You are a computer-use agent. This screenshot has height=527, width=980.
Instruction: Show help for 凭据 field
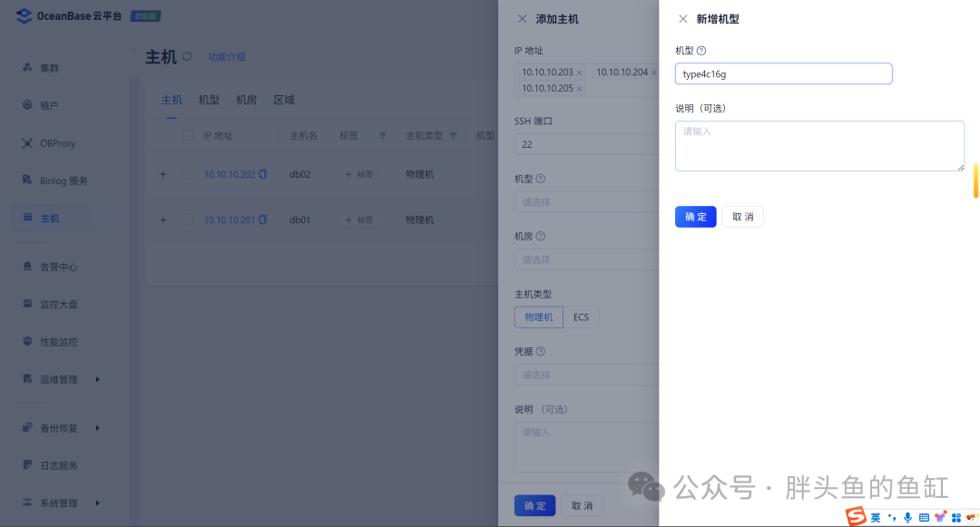[541, 352]
